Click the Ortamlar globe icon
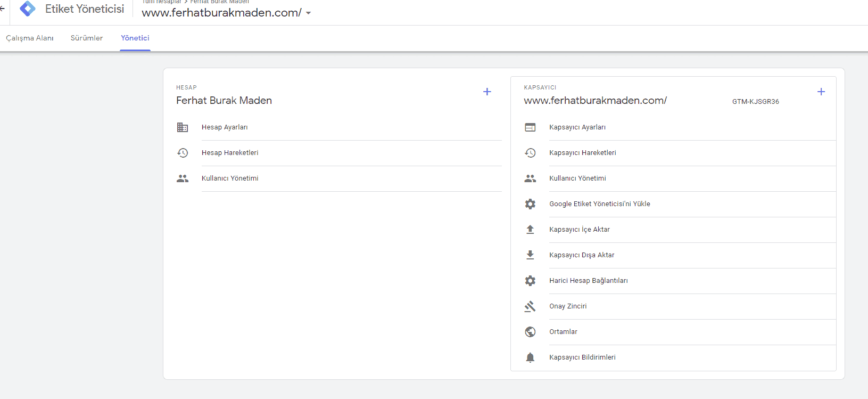868x399 pixels. (530, 332)
